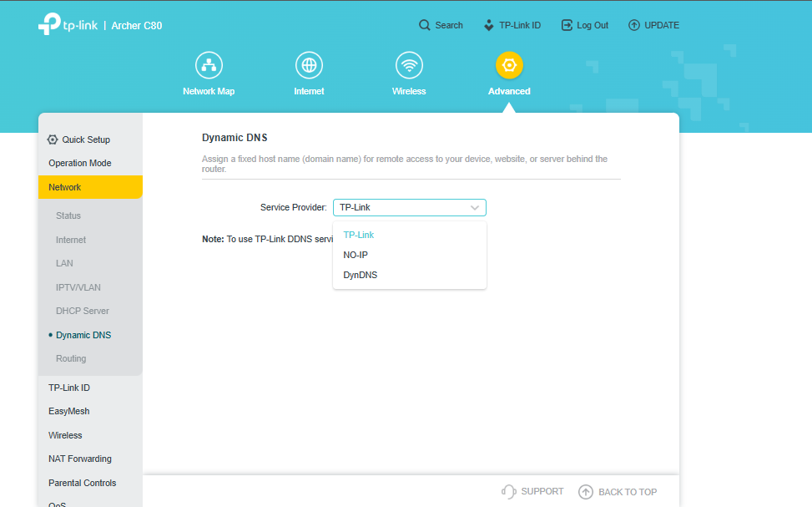Select the Advanced gear icon

(x=509, y=65)
